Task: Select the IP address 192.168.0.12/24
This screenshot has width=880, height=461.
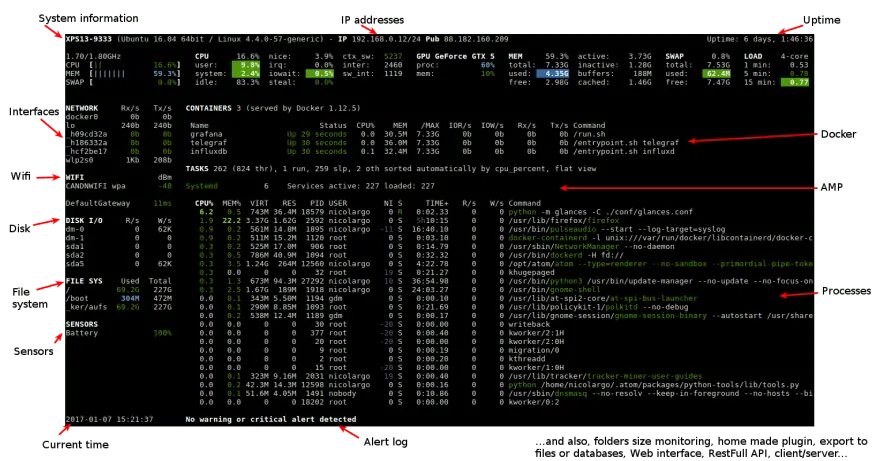Action: [386, 39]
